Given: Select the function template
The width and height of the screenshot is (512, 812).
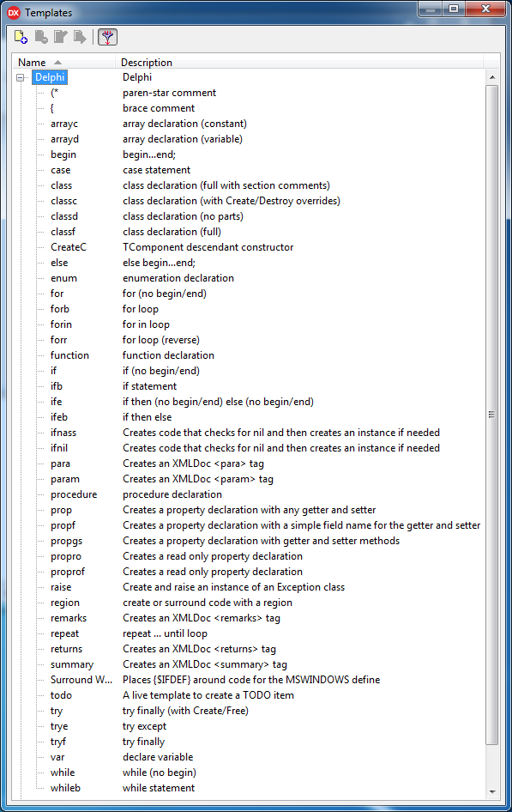Looking at the screenshot, I should (69, 355).
